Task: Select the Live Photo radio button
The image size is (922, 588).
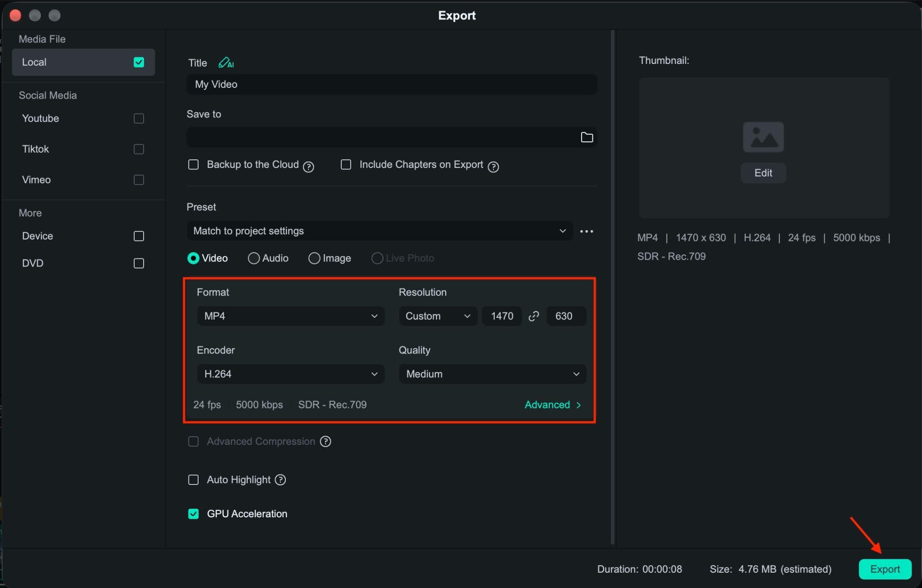Action: (377, 258)
